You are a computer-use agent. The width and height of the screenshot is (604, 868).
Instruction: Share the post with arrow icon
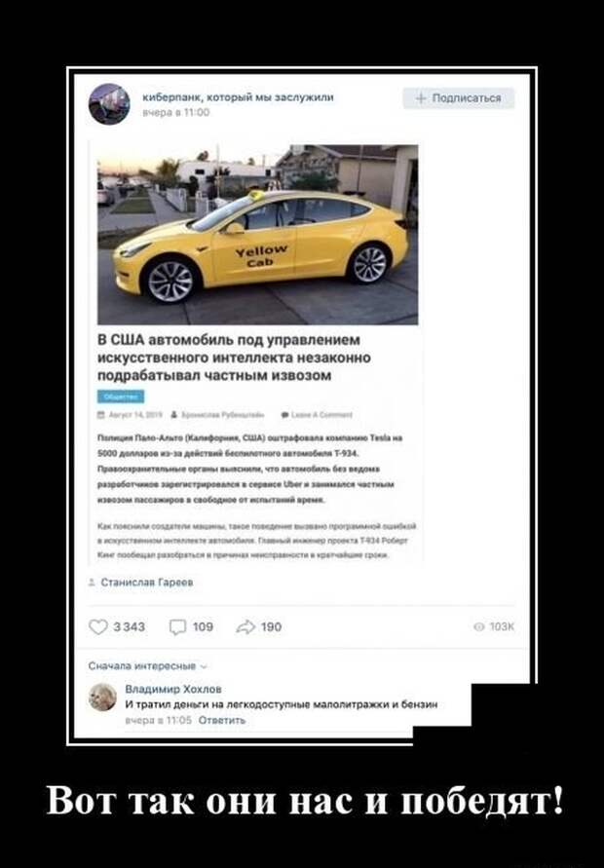245,626
